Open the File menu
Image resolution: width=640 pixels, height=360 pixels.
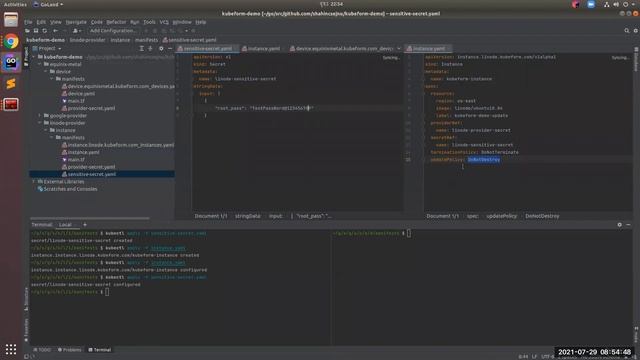point(28,22)
